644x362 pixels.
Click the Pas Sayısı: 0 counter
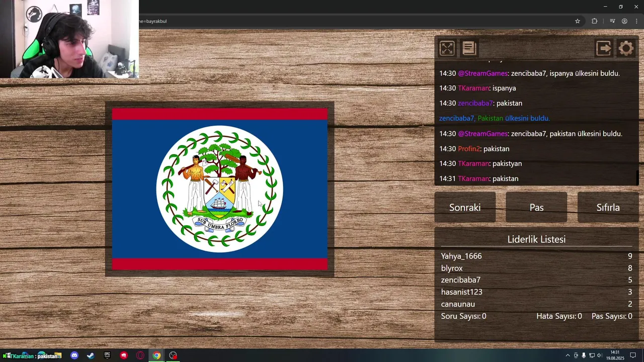pos(612,316)
